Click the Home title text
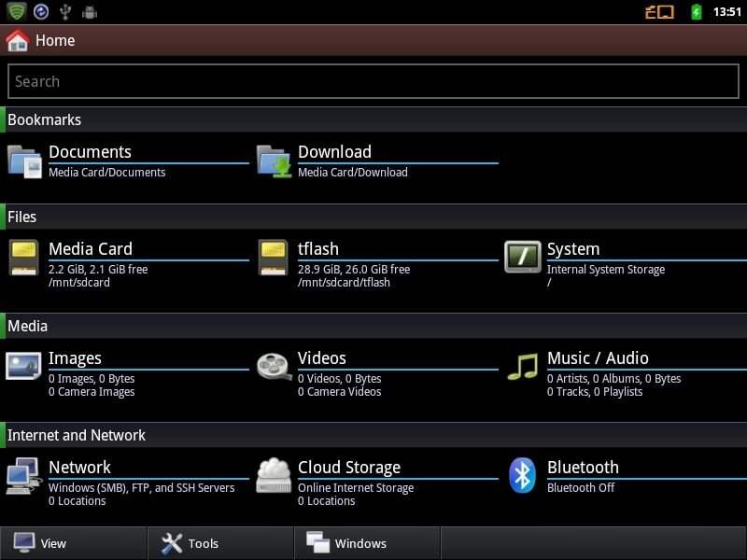Viewport: 747px width, 560px height. tap(55, 40)
